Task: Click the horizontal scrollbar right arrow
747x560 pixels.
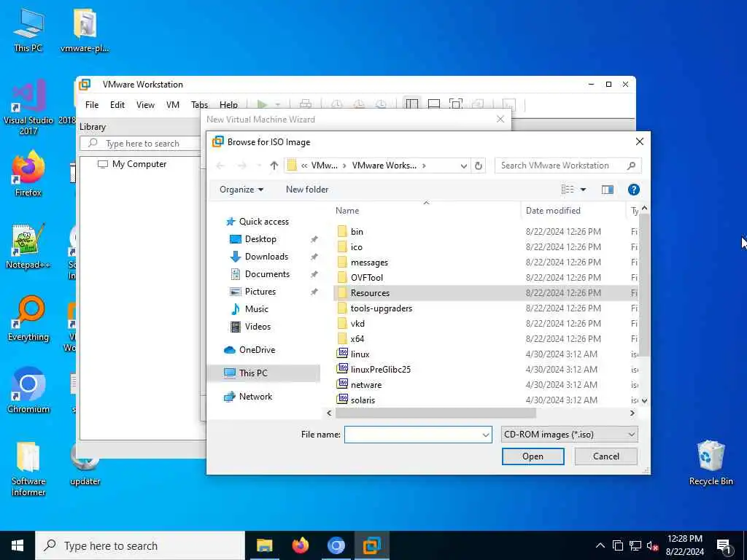Action: 632,413
